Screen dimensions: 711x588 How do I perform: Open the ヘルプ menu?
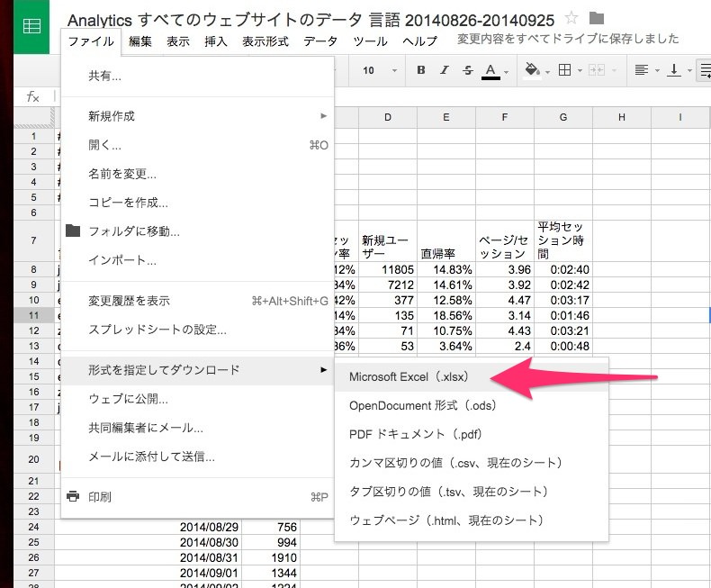click(420, 41)
